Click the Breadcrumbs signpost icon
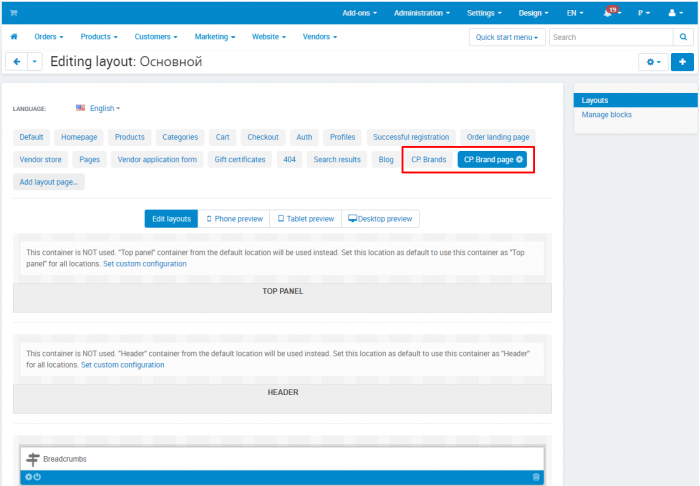Screen dimensions: 700x486 [x=33, y=459]
